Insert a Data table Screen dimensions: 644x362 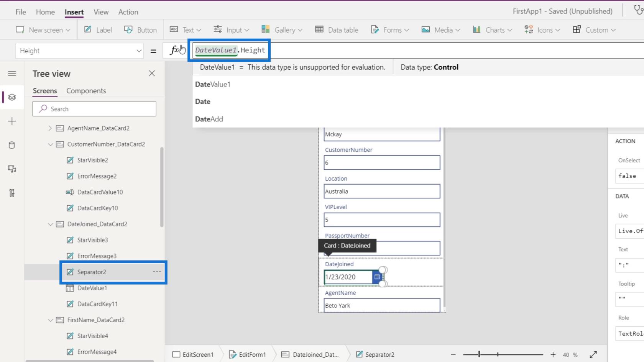coord(337,30)
